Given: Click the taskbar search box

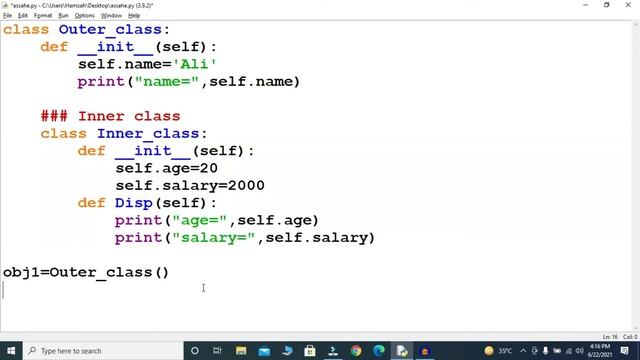Looking at the screenshot, I should click(103, 351).
